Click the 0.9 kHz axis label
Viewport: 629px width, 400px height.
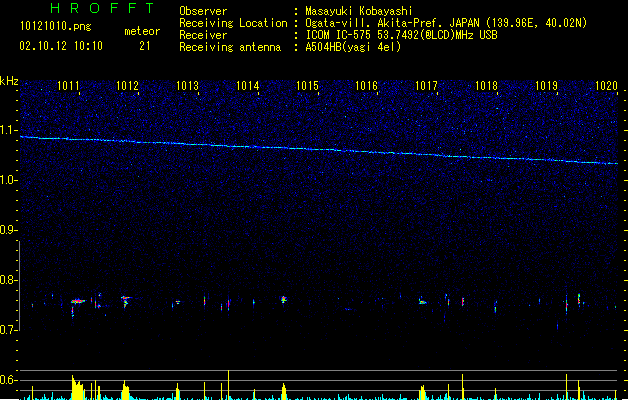pos(9,230)
